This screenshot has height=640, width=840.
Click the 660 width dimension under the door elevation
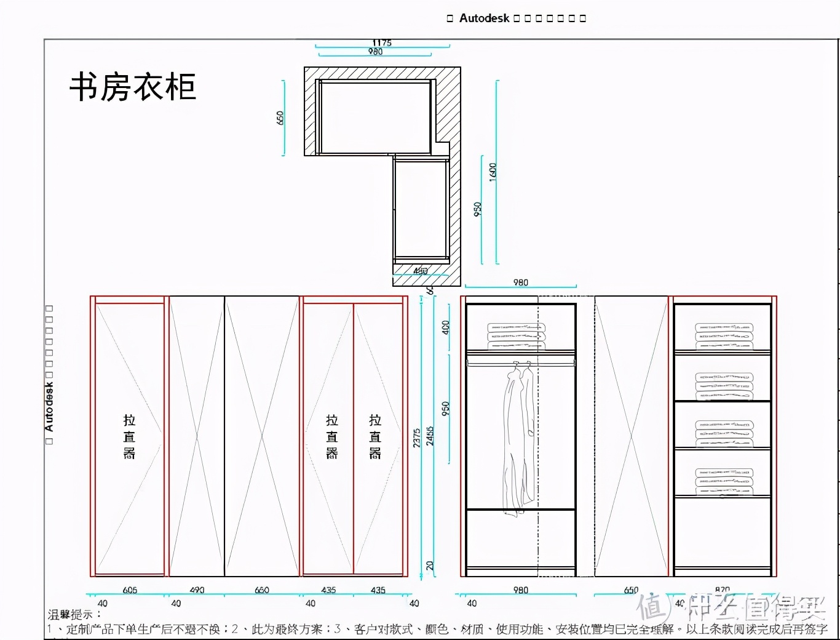(x=262, y=590)
